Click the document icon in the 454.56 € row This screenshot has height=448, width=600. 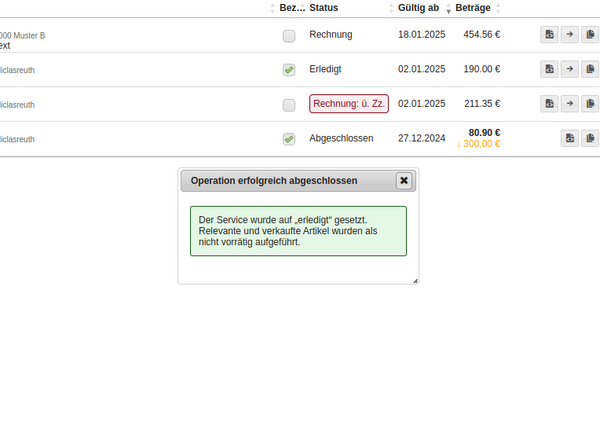[x=549, y=35]
